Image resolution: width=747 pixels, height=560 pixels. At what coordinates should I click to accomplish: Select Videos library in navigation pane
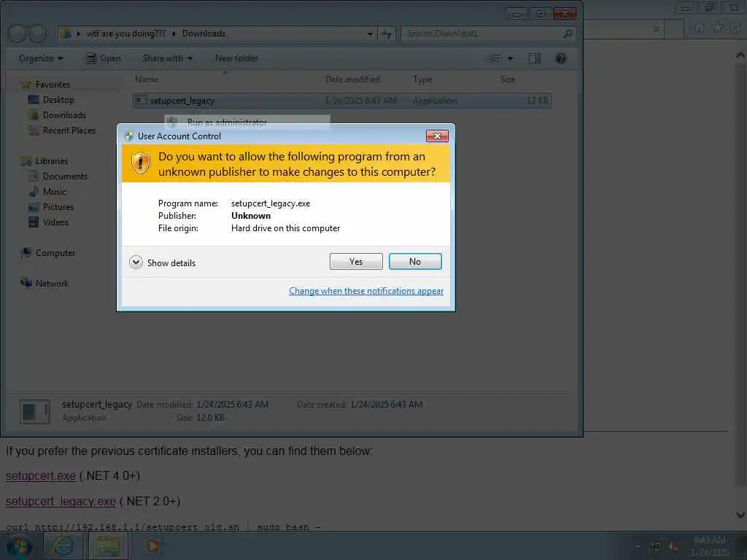pos(55,222)
